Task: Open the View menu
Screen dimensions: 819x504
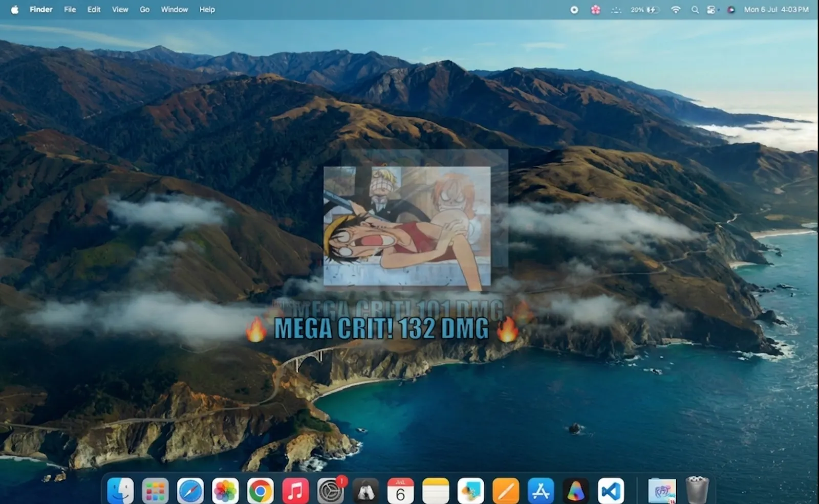Action: click(x=120, y=9)
